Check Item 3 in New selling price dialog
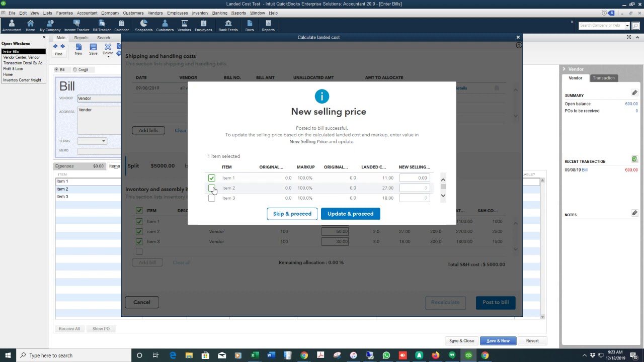The image size is (644, 362). [211, 198]
